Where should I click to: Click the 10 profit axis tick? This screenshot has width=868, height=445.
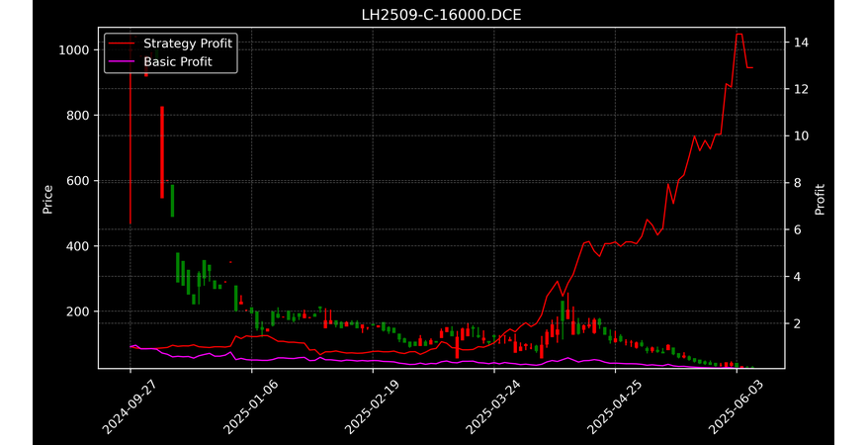click(x=801, y=135)
